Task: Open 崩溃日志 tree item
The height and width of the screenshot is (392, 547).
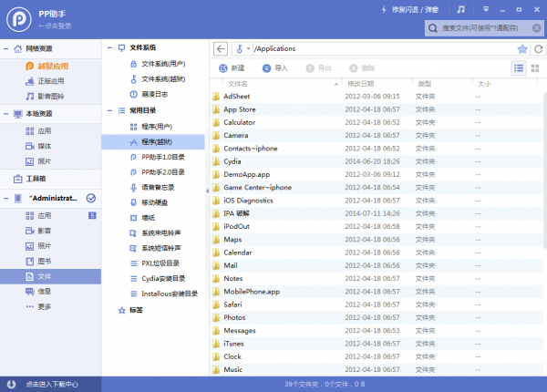Action: click(x=153, y=95)
